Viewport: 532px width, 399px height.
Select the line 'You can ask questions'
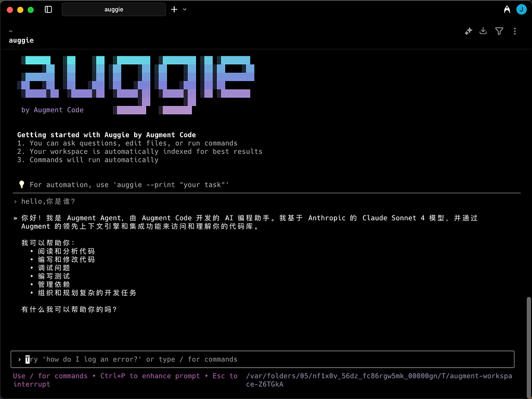click(x=127, y=143)
